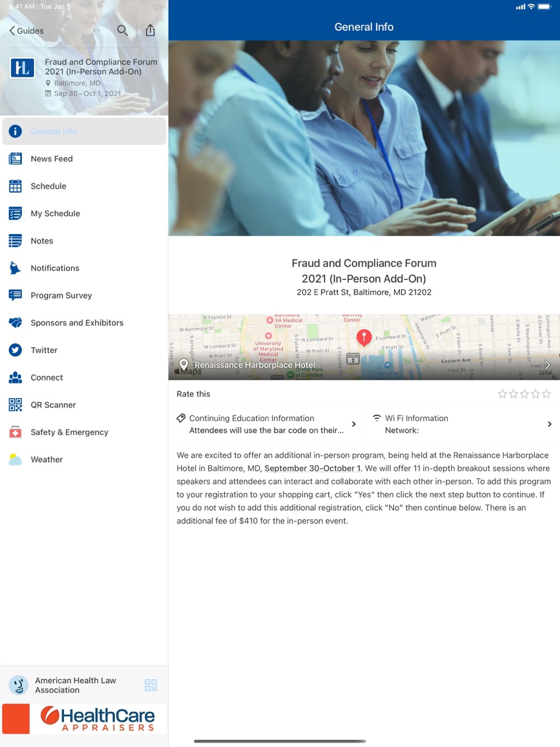This screenshot has height=747, width=560.
Task: Tap QR code icon beside American Health Law
Action: click(151, 685)
